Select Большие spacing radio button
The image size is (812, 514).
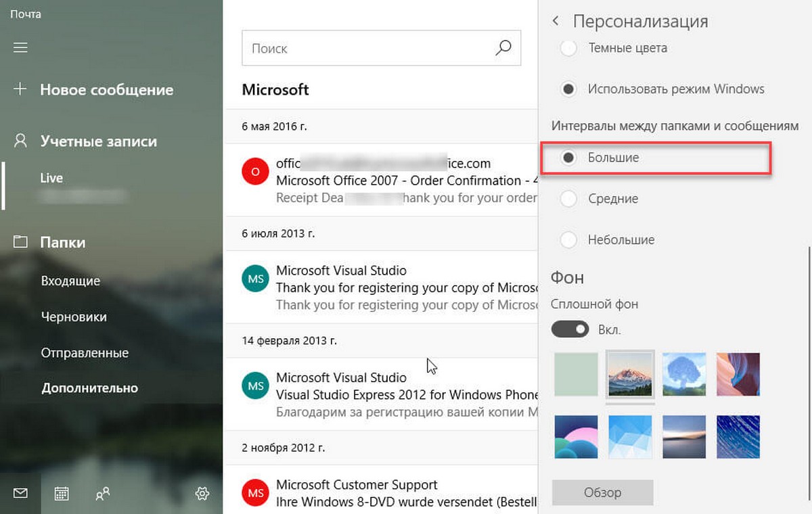point(569,158)
